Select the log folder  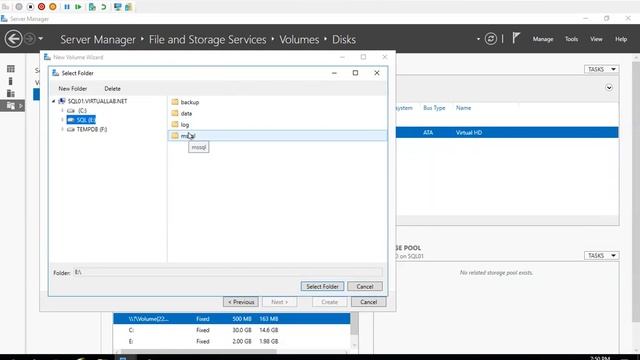click(x=185, y=124)
